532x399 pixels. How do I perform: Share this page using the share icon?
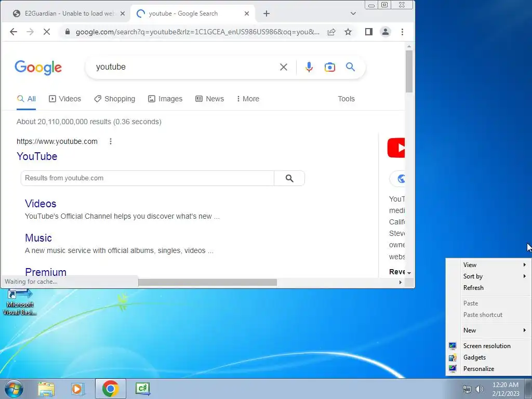(331, 32)
